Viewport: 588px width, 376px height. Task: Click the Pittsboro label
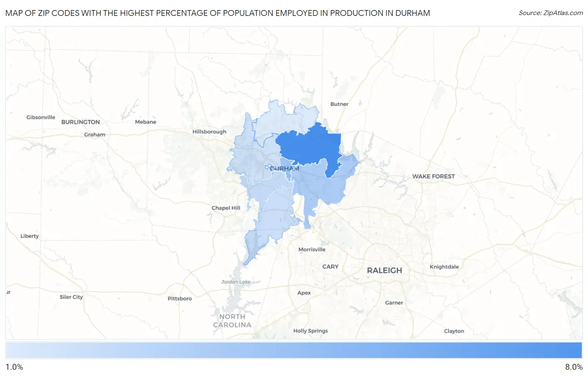(x=180, y=299)
